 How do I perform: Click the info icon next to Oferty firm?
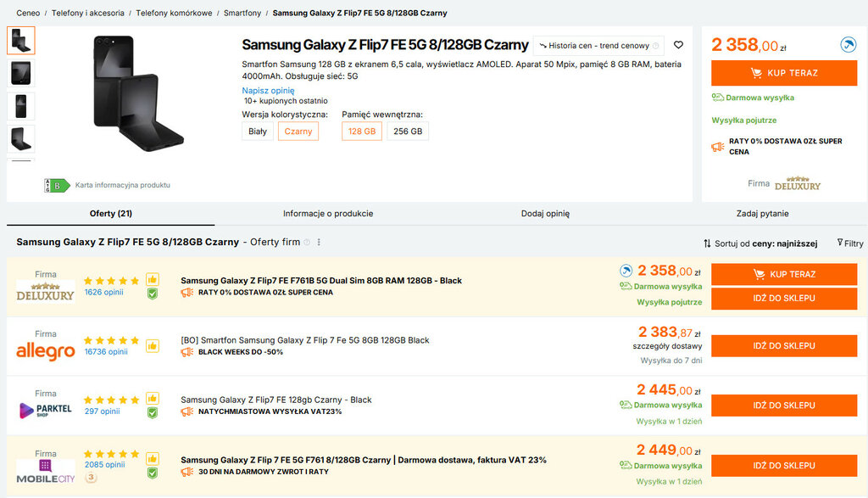307,243
